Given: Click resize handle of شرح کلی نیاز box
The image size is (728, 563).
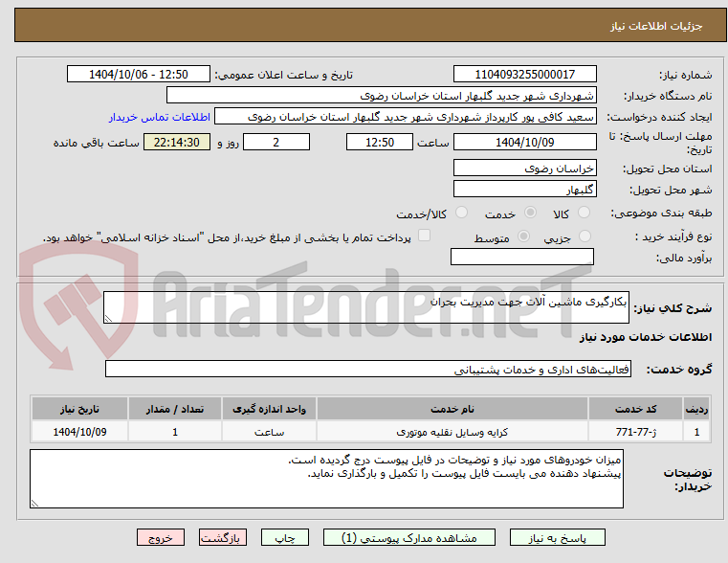Looking at the screenshot, I should point(108,318).
